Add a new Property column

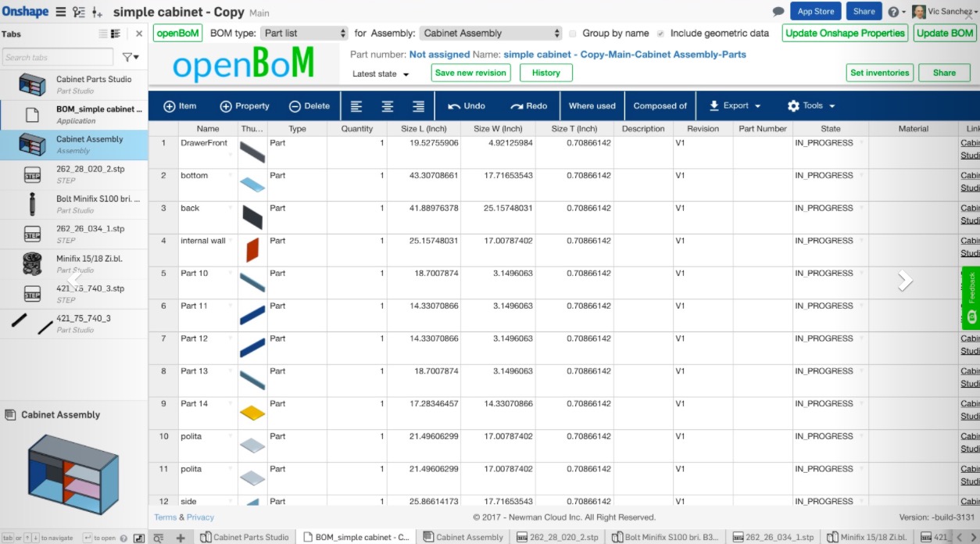pyautogui.click(x=245, y=106)
